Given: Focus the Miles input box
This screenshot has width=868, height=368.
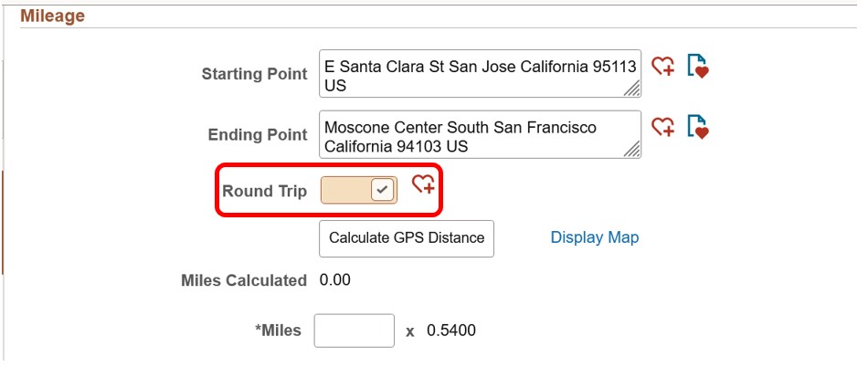Looking at the screenshot, I should pyautogui.click(x=354, y=331).
